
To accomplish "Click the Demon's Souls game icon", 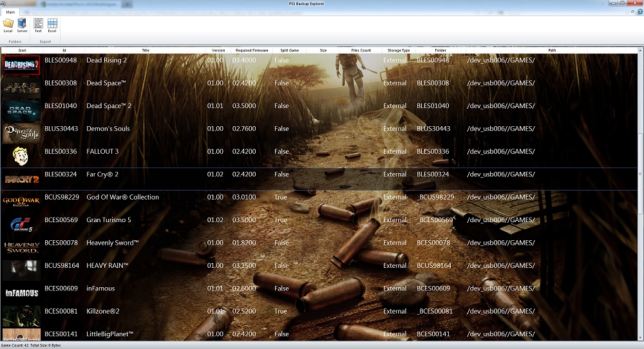I will tap(22, 133).
